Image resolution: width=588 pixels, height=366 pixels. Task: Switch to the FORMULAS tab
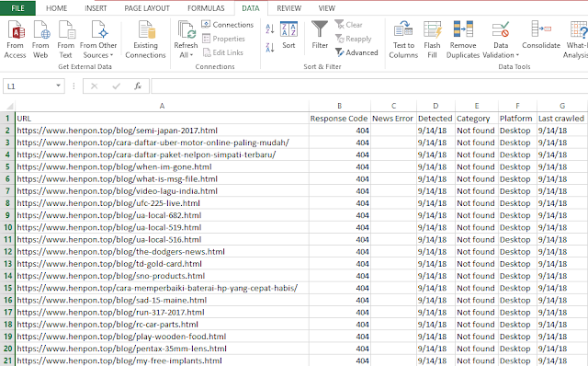(206, 8)
